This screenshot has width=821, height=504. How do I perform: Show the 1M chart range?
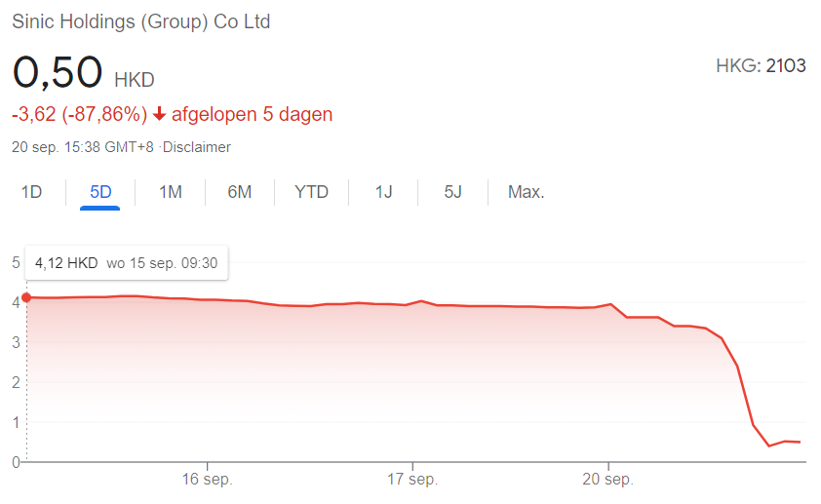(171, 192)
